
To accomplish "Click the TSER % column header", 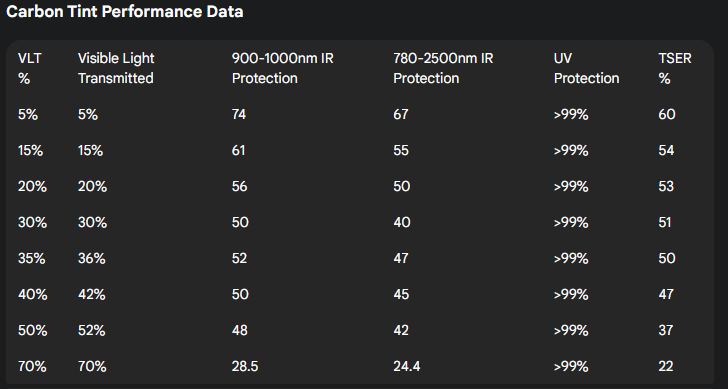I will 675,68.
